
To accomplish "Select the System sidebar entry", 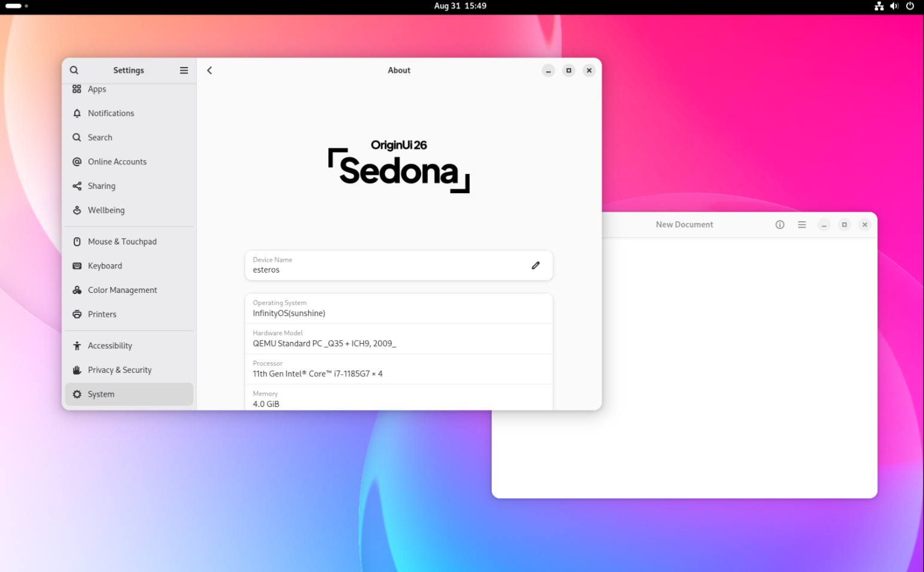I will pos(129,394).
